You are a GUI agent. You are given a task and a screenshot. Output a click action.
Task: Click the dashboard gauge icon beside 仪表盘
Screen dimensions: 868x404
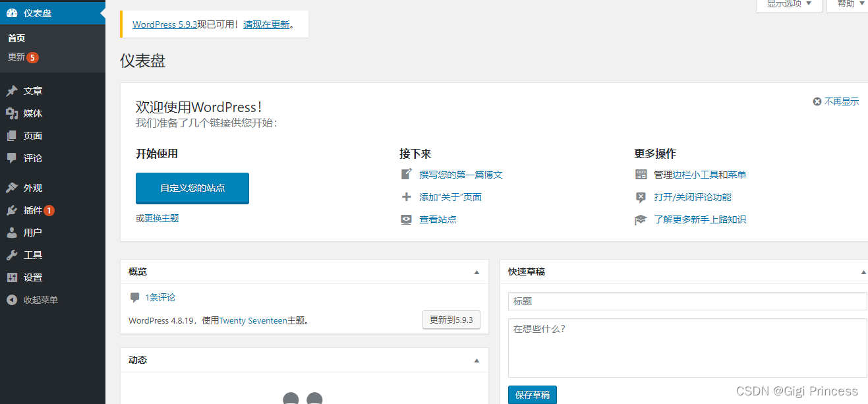12,13
